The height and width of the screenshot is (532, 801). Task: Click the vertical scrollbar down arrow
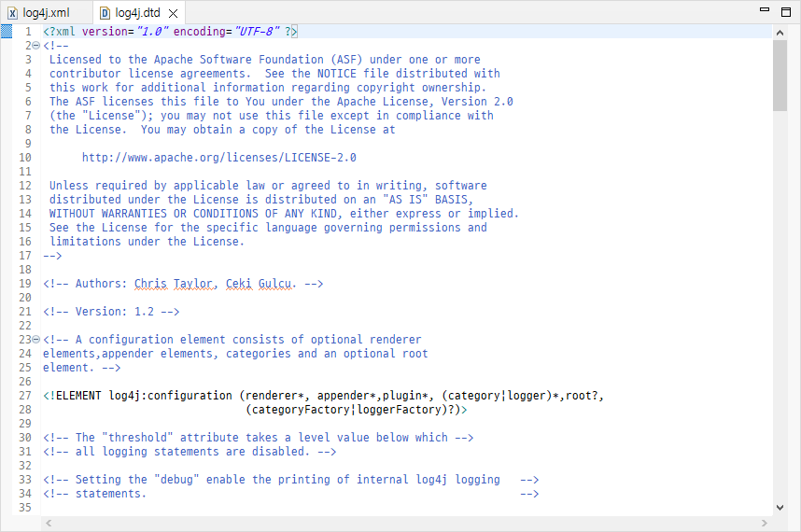(780, 508)
